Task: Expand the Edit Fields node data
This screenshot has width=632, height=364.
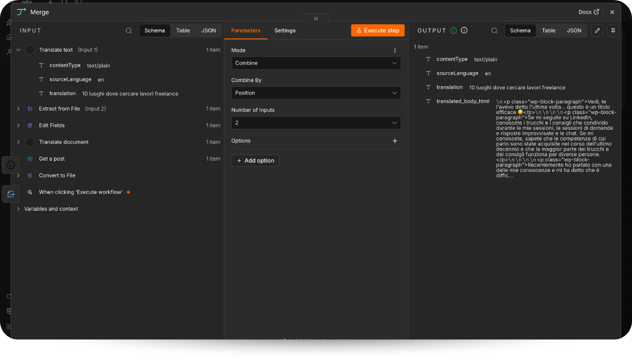Action: pos(19,125)
